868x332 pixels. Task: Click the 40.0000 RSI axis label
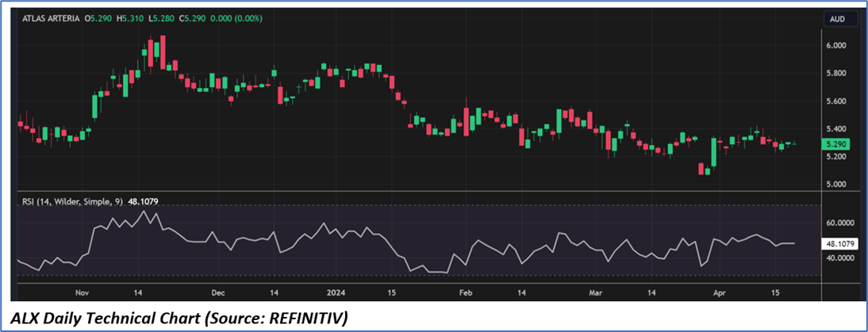coord(840,258)
